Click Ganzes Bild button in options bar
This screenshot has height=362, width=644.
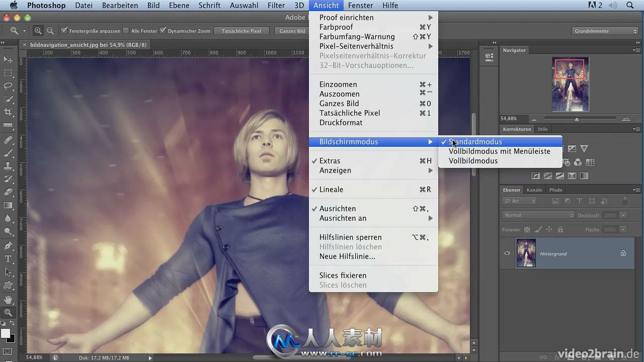click(292, 31)
